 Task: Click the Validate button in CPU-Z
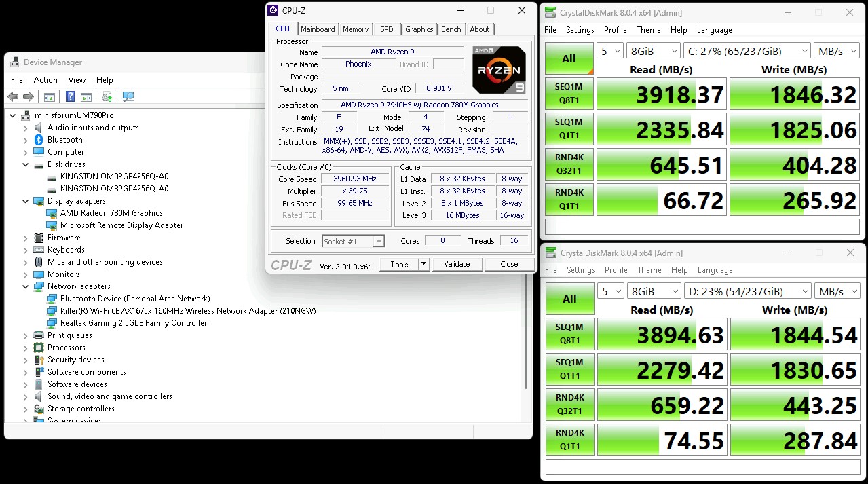(x=457, y=264)
